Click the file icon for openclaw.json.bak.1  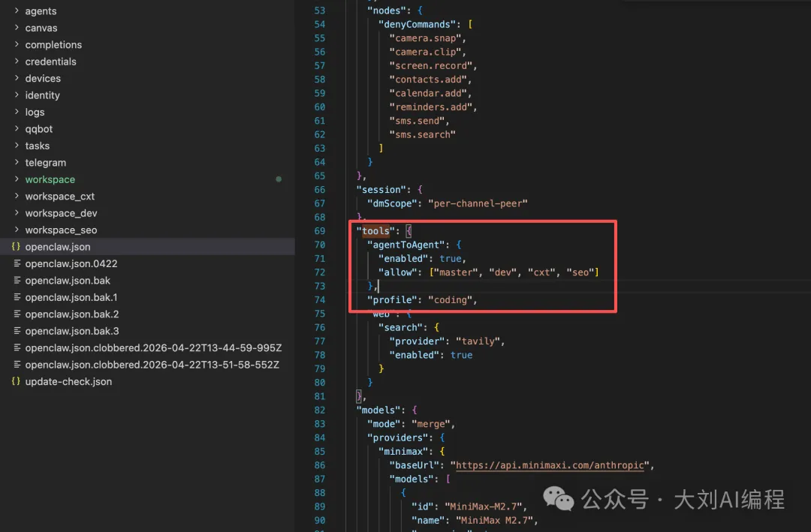tap(17, 298)
